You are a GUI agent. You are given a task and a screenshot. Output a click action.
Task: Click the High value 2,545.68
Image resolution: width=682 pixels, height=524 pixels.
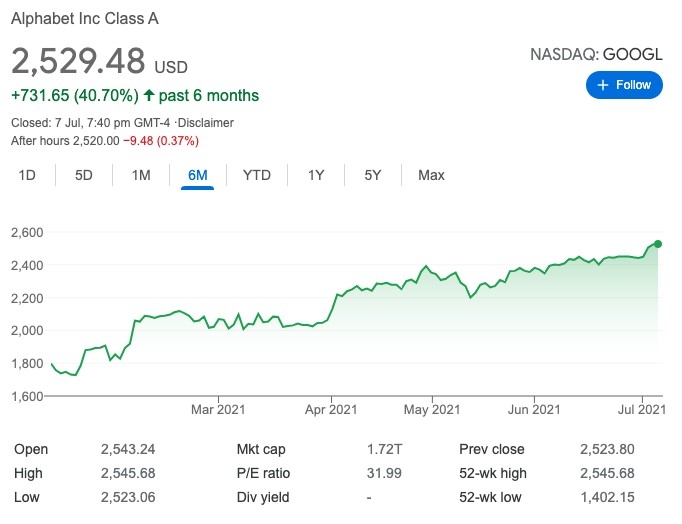[128, 473]
